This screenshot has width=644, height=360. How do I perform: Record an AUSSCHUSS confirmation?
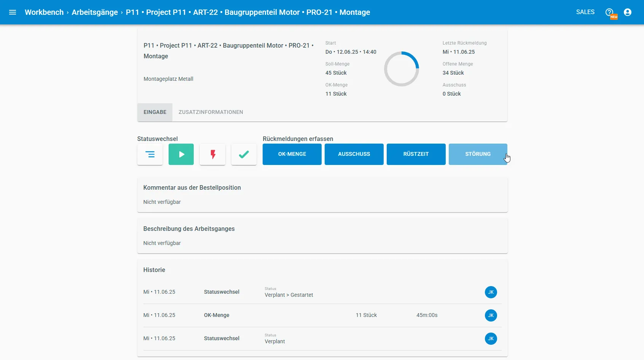pos(354,154)
